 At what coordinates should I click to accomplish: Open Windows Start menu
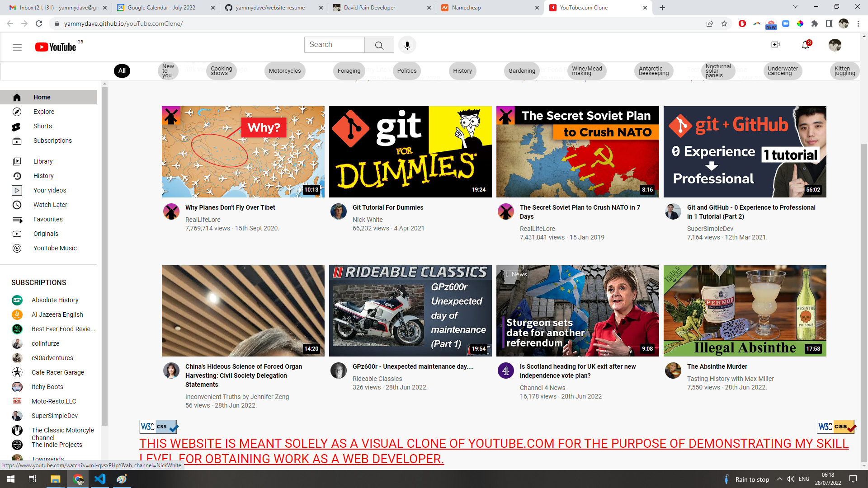tap(11, 479)
